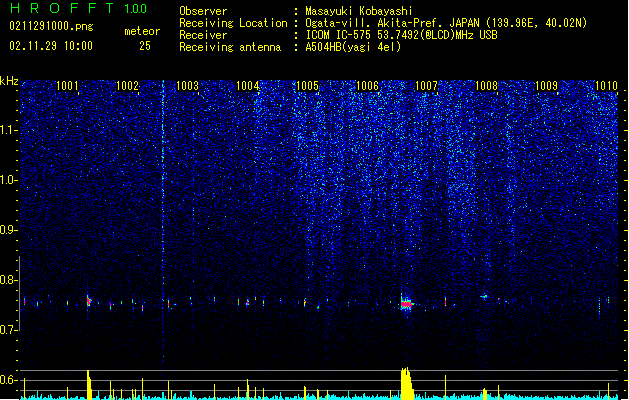Click the small echo near 1008
The image size is (629, 400).
pos(485,297)
